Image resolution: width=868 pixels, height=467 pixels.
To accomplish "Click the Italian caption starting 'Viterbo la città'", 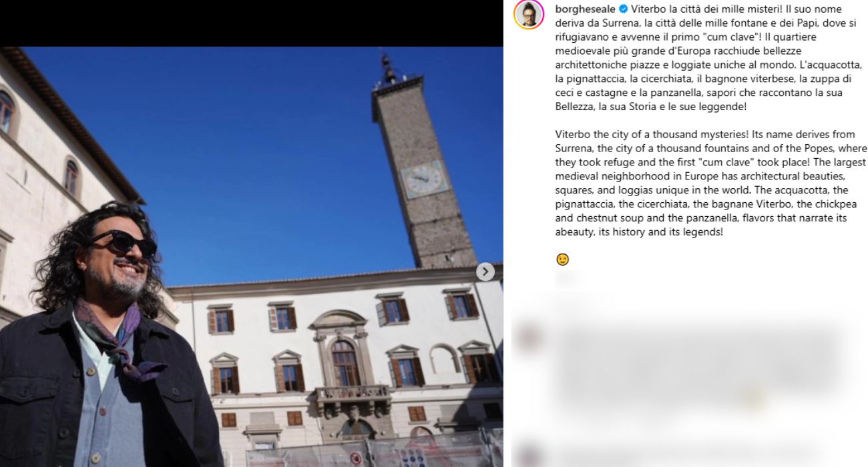I will tap(709, 58).
